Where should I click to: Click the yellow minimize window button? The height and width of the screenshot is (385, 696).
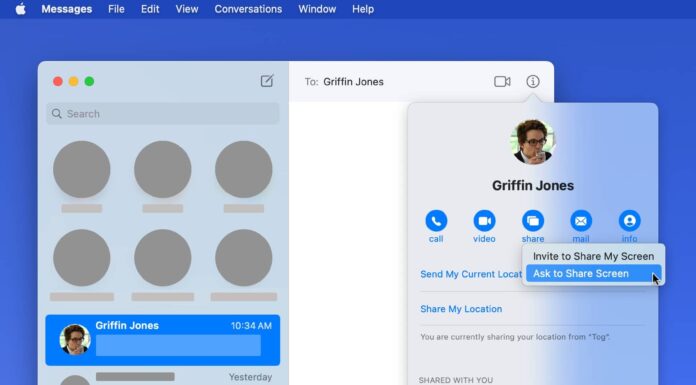tap(74, 81)
